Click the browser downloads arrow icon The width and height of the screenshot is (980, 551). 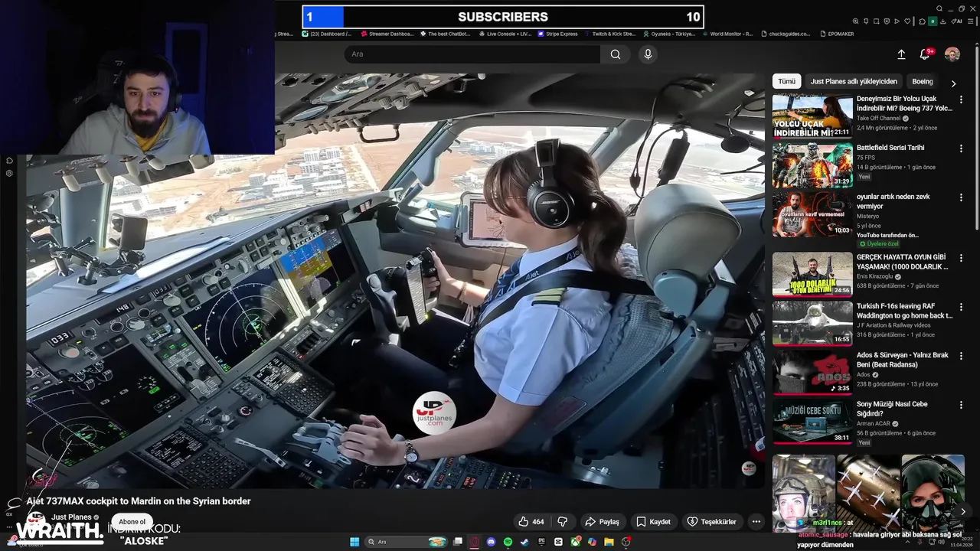(x=943, y=21)
